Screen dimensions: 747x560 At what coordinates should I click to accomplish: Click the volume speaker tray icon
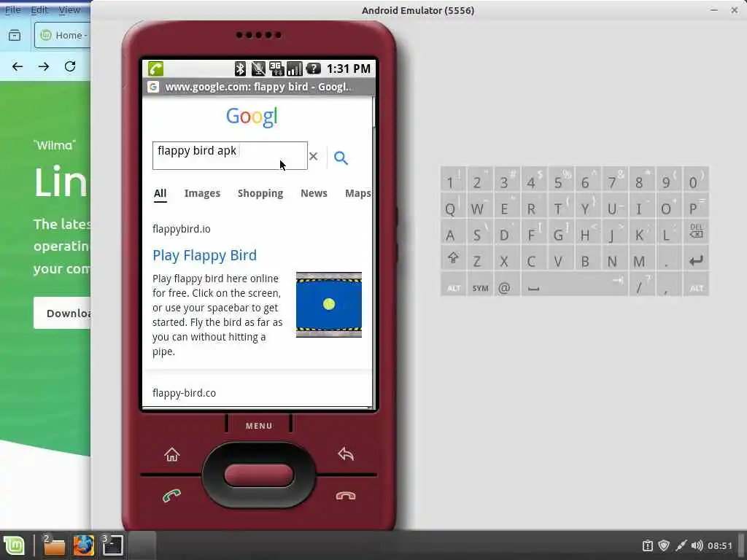tap(697, 545)
